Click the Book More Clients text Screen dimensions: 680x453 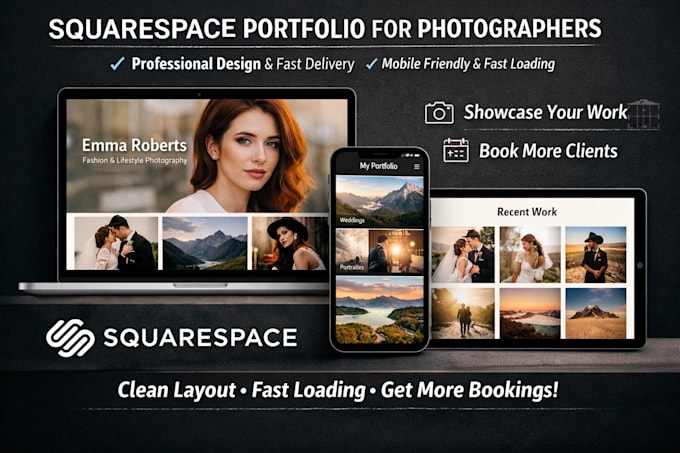coord(548,151)
